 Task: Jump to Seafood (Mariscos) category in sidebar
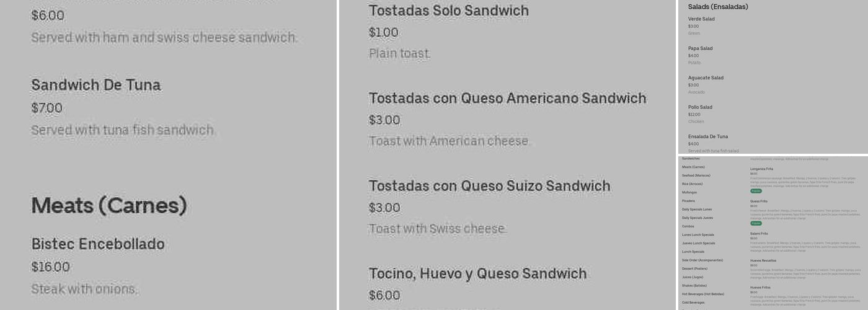click(x=696, y=175)
